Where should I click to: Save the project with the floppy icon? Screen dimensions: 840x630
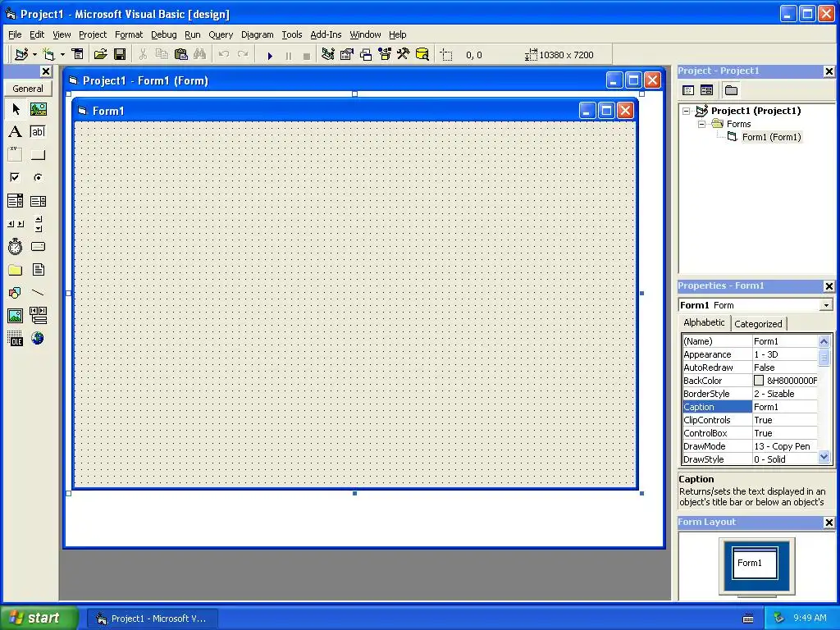pos(120,54)
